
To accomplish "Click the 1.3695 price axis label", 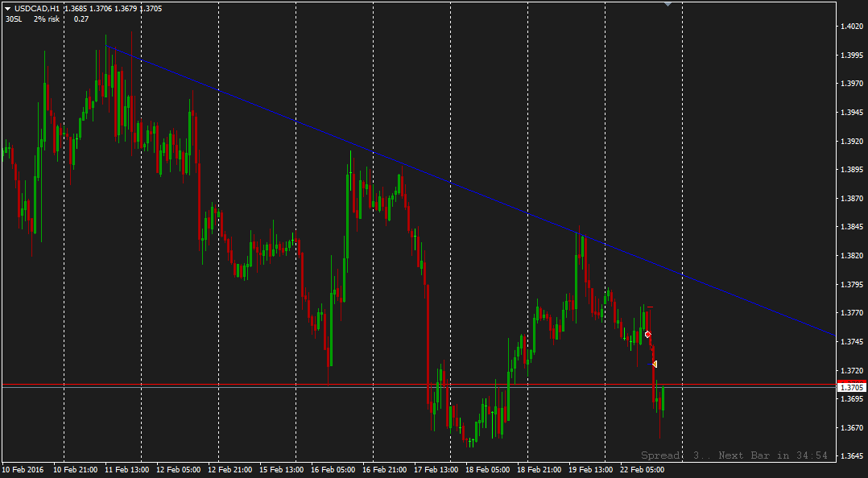I will tap(853, 399).
